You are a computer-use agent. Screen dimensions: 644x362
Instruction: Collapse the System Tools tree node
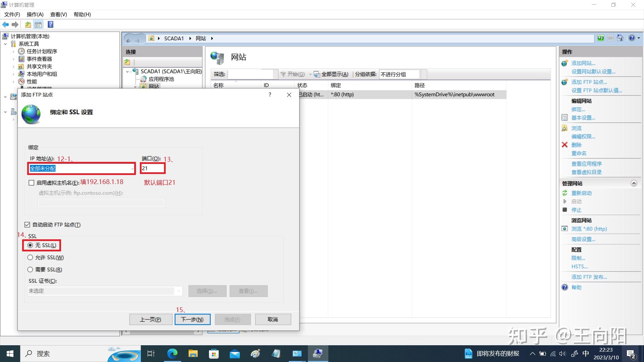tap(5, 44)
